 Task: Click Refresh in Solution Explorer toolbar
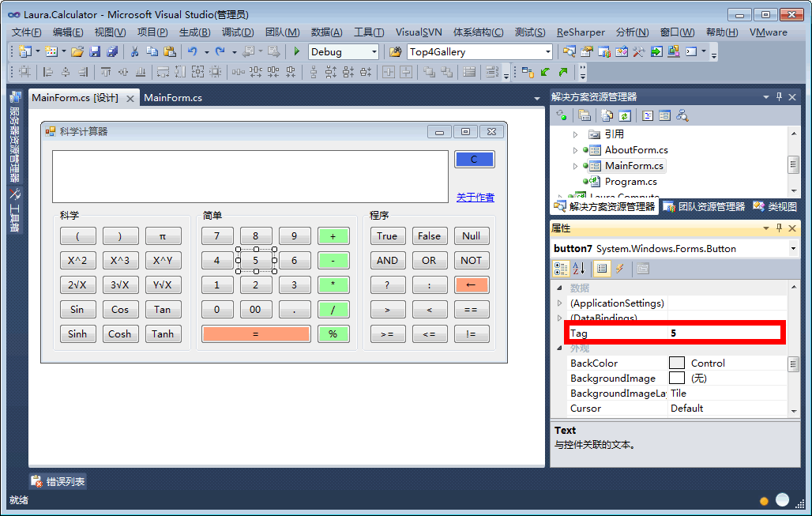click(x=625, y=116)
